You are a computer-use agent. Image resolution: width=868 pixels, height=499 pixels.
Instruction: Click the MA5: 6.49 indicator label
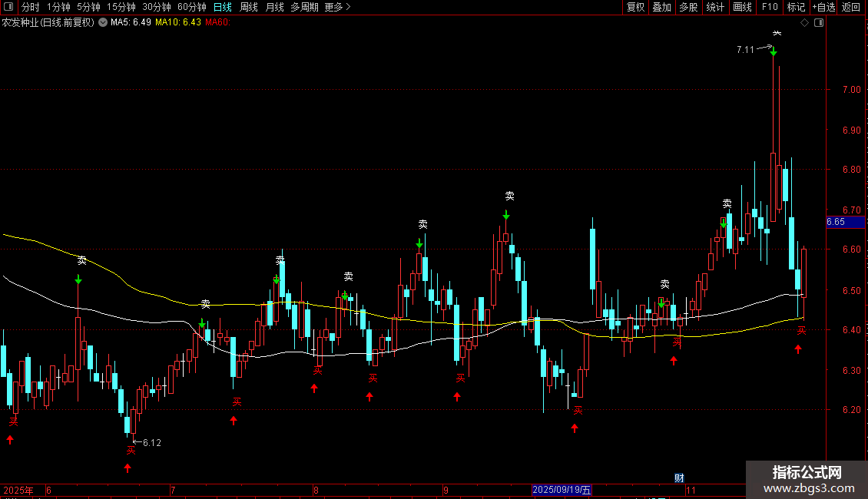click(131, 22)
